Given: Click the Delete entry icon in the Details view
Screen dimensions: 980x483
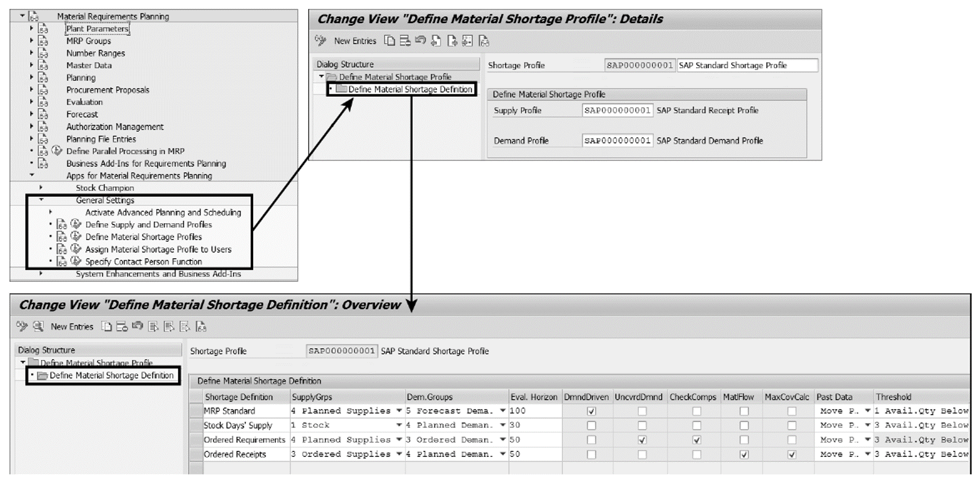Looking at the screenshot, I should 405,41.
